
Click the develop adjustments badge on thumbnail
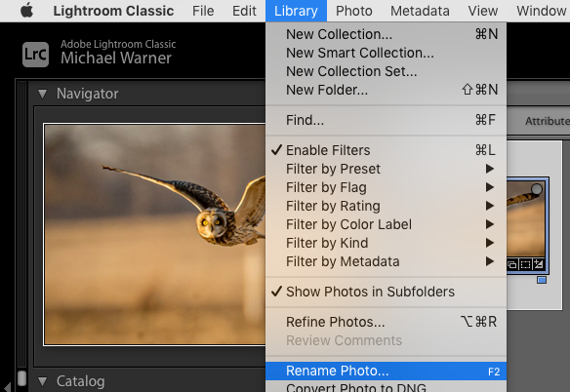click(x=539, y=264)
